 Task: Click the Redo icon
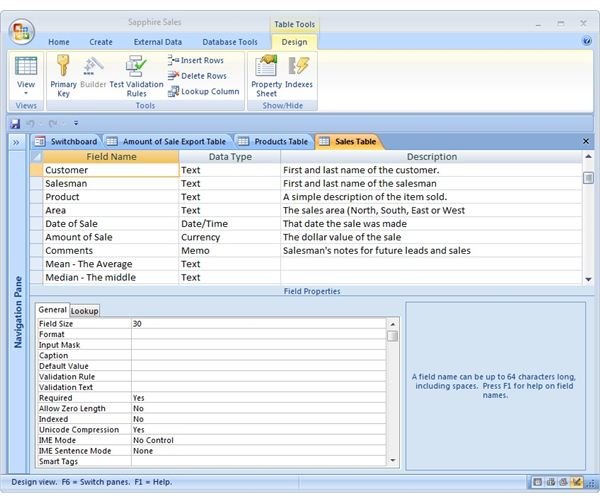coord(53,124)
